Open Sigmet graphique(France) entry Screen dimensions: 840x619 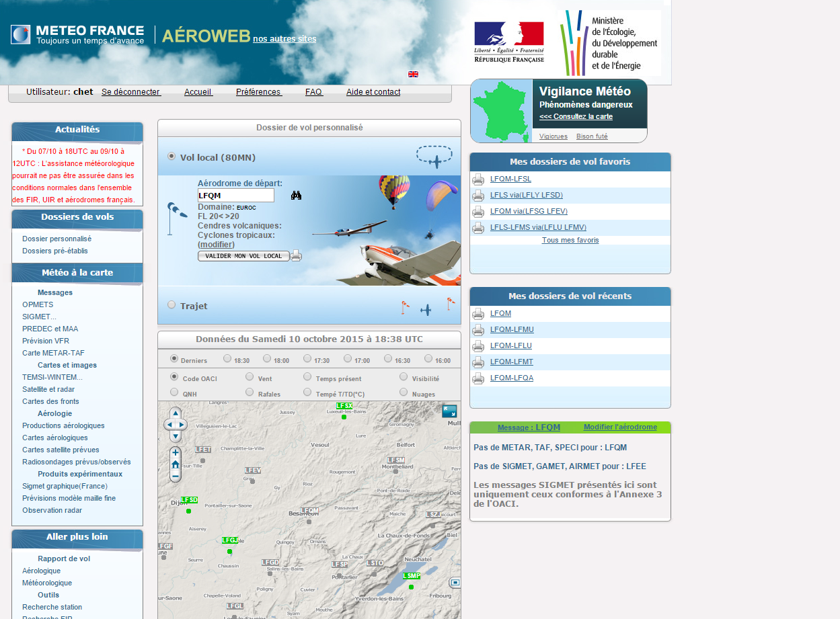65,486
